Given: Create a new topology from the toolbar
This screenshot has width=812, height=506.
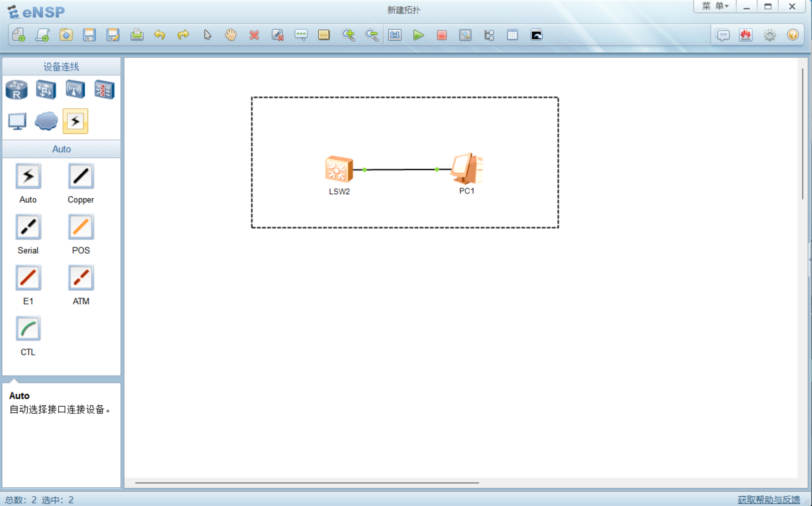Looking at the screenshot, I should [19, 35].
